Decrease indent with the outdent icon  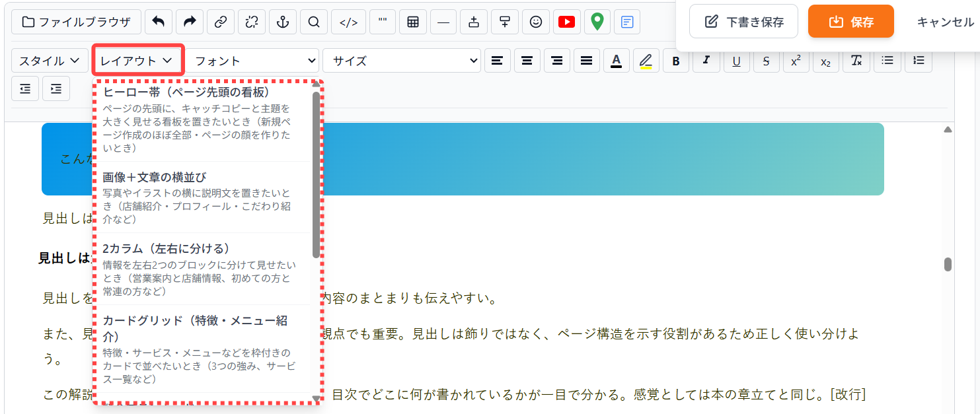click(25, 88)
